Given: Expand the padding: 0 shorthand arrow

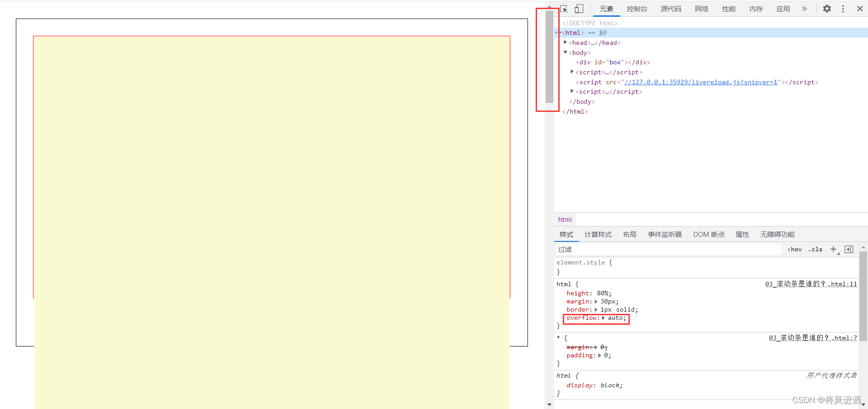Looking at the screenshot, I should 599,356.
